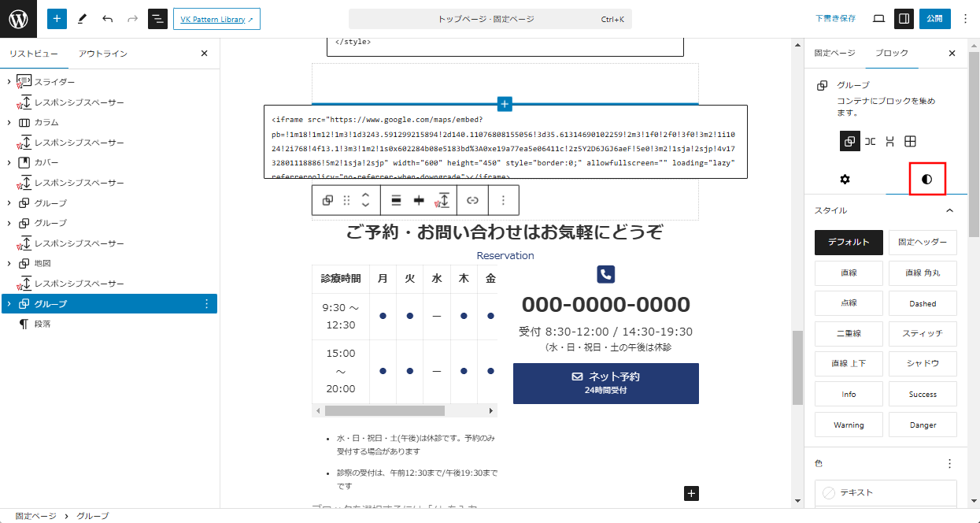This screenshot has width=980, height=523.
Task: Expand the カバー block tree item
Action: (9, 162)
